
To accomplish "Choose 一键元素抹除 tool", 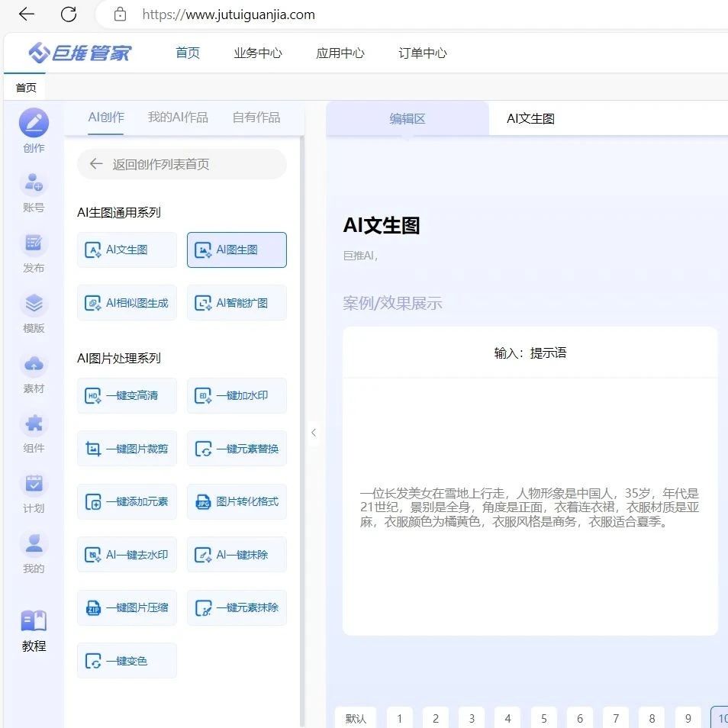I will [x=237, y=607].
